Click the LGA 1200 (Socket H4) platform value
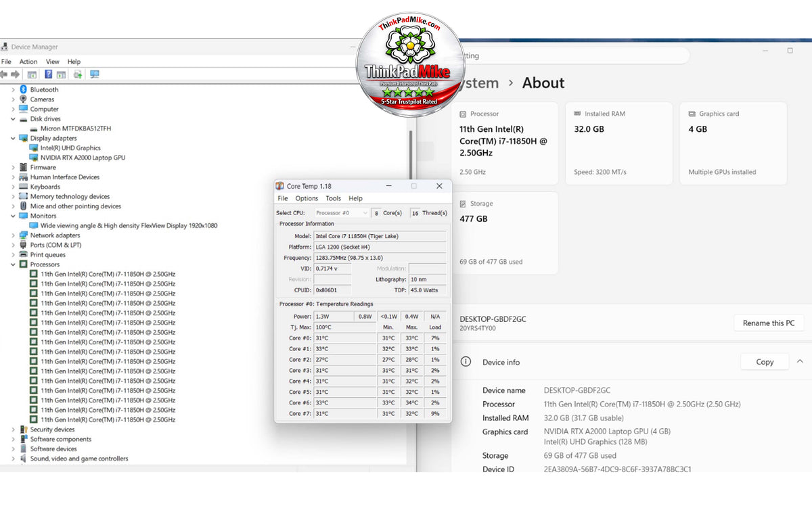Image resolution: width=812 pixels, height=510 pixels. pyautogui.click(x=380, y=247)
